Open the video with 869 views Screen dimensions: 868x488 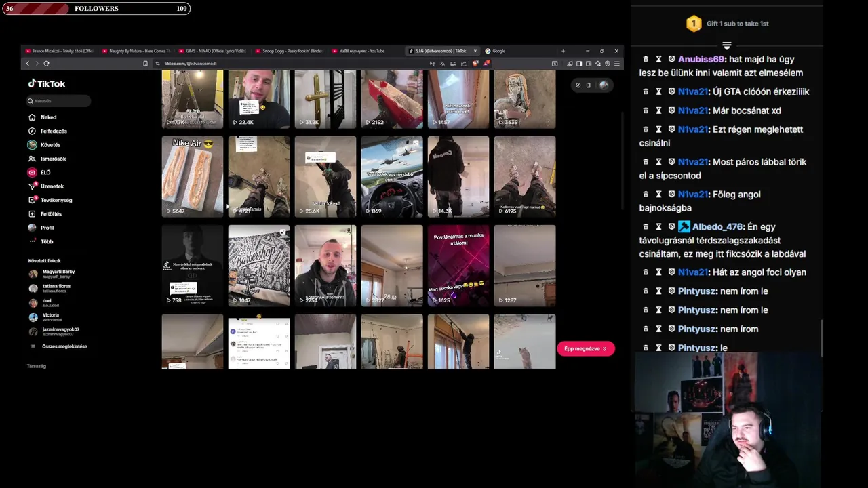click(392, 176)
